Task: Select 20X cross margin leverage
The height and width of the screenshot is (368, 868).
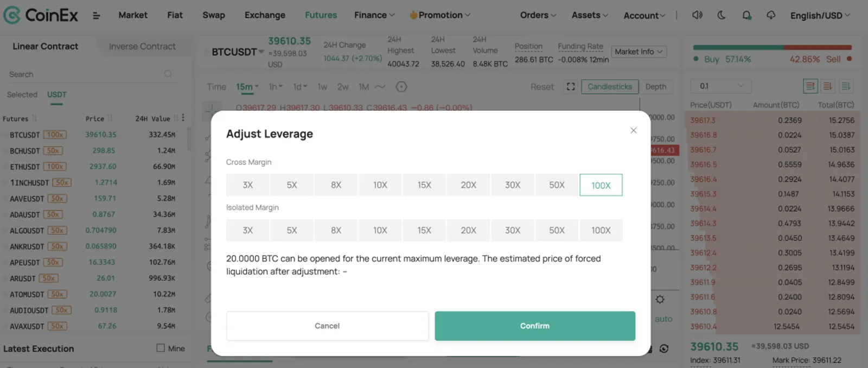Action: (x=469, y=185)
